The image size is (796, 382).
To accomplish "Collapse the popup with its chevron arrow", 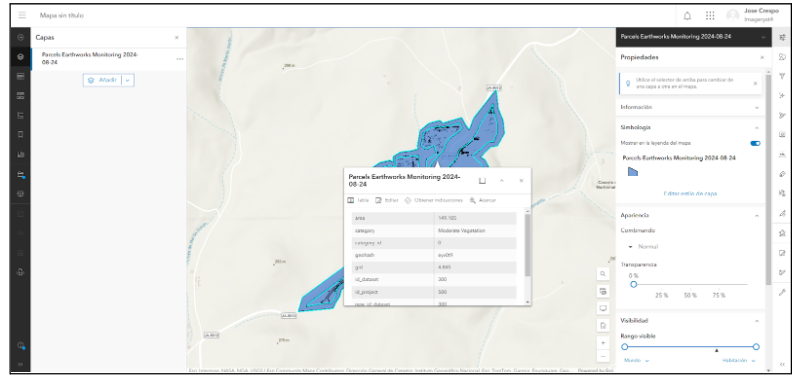I will 502,181.
